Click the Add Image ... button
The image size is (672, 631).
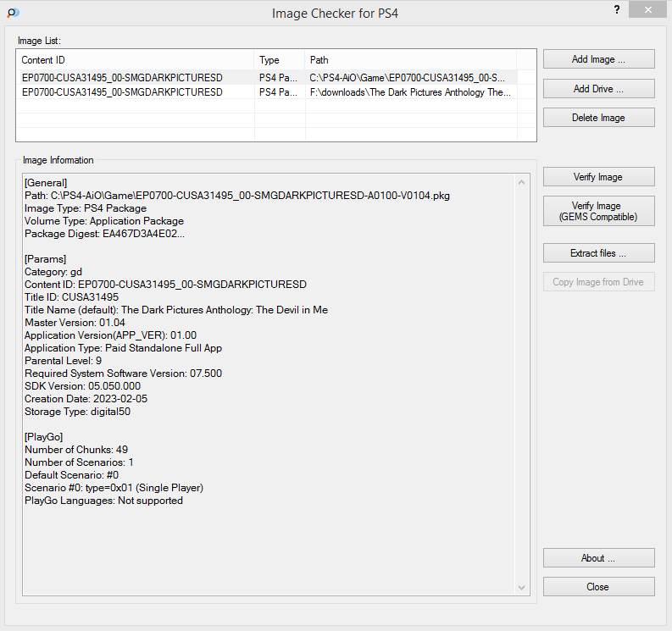point(599,59)
